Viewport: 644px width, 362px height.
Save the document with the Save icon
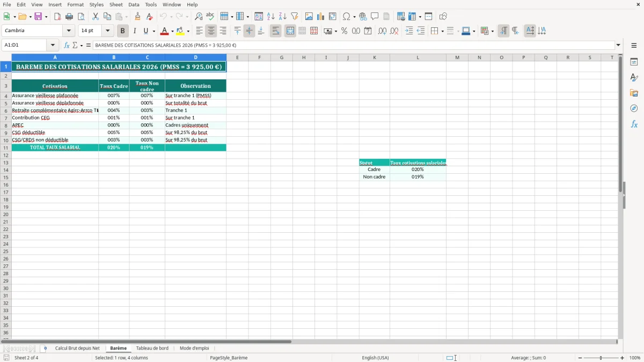click(38, 17)
